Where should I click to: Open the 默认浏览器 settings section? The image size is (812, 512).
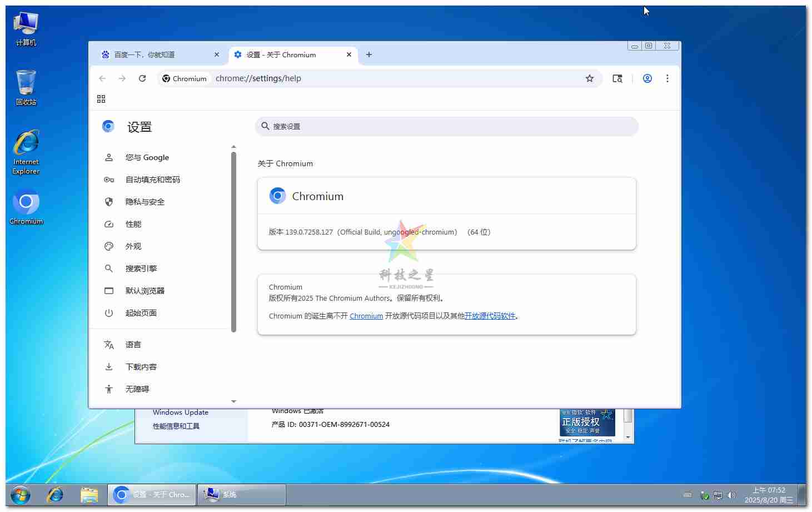(145, 291)
